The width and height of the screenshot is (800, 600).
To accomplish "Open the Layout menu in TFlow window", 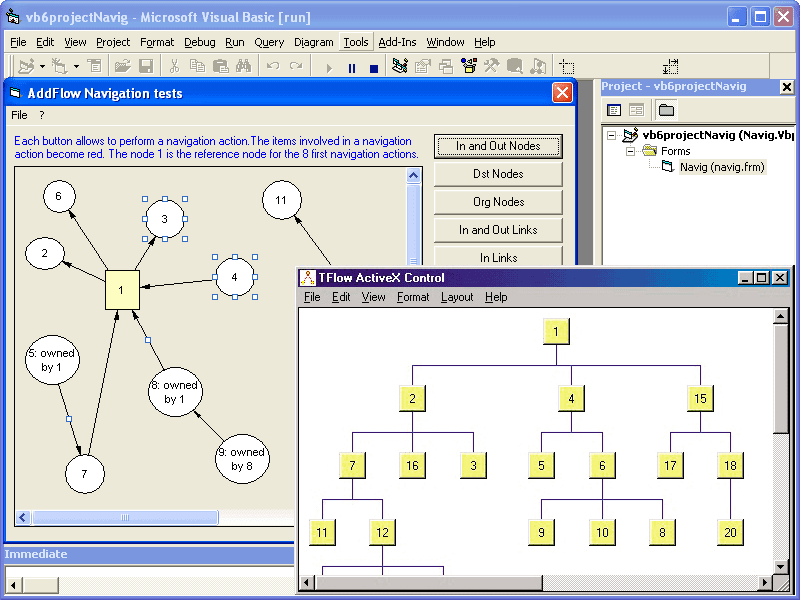I will (457, 297).
